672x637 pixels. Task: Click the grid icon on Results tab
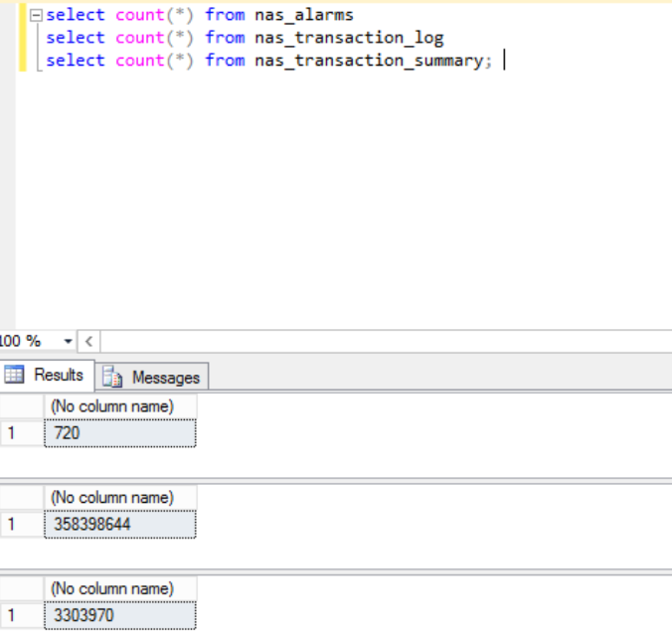point(15,375)
